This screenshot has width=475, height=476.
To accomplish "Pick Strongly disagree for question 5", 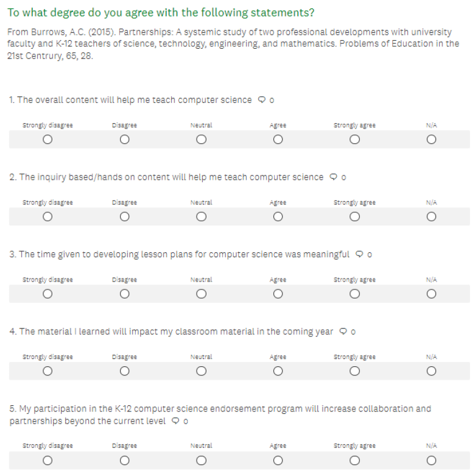I will coord(47,460).
